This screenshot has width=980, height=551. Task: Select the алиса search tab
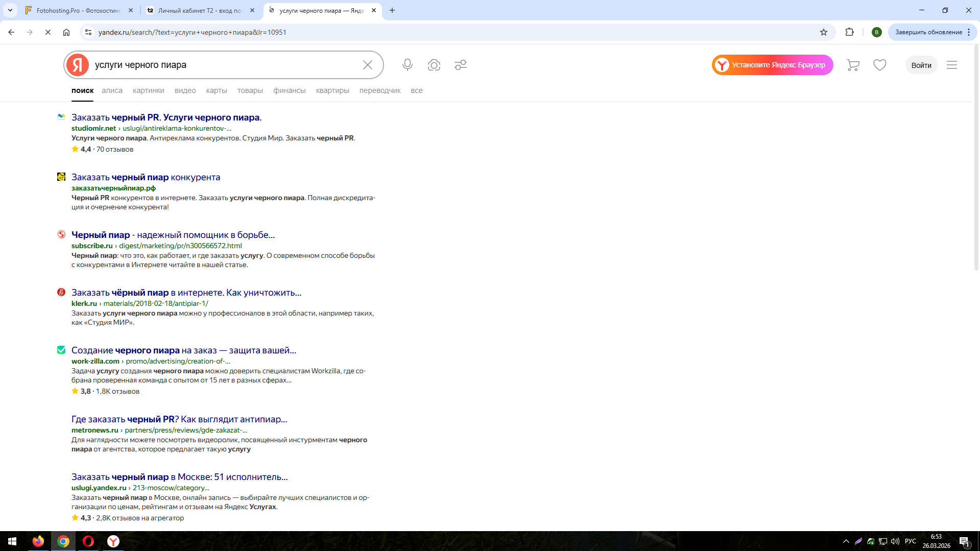coord(112,90)
